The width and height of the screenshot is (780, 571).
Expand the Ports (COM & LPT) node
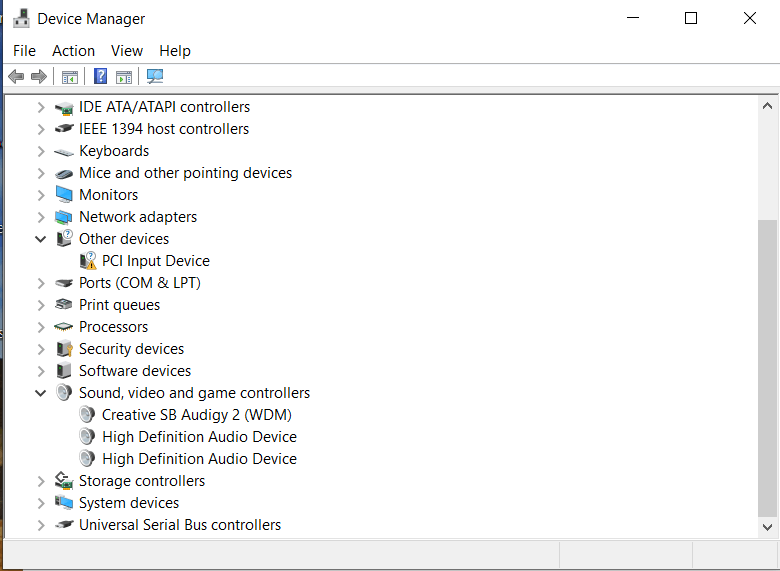point(41,283)
